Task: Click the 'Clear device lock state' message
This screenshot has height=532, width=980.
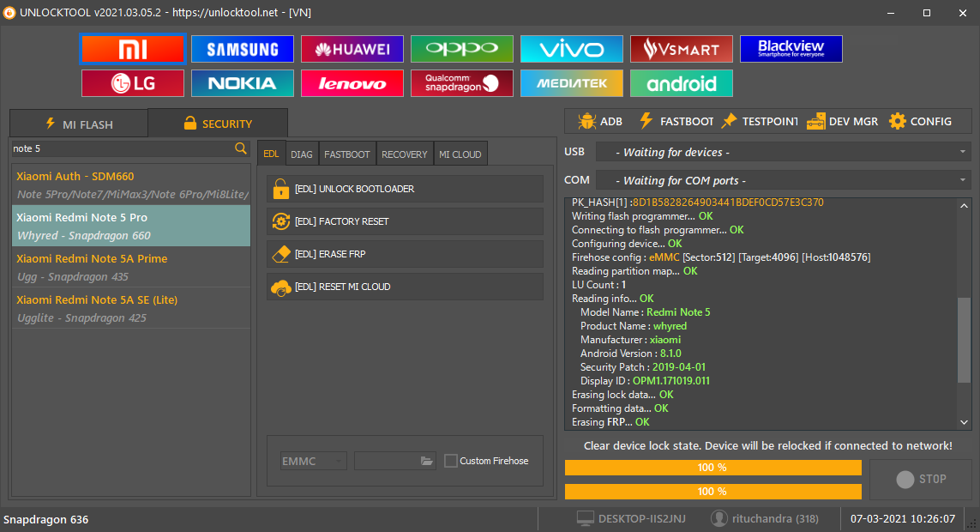Action: (x=768, y=445)
